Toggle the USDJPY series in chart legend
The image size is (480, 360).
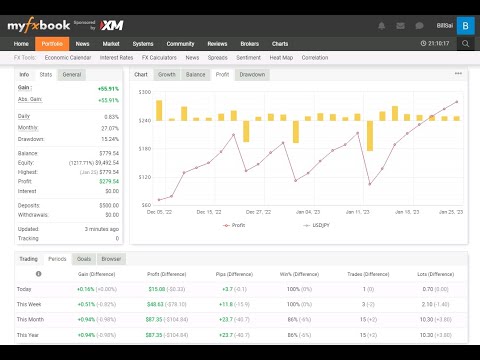[316, 225]
